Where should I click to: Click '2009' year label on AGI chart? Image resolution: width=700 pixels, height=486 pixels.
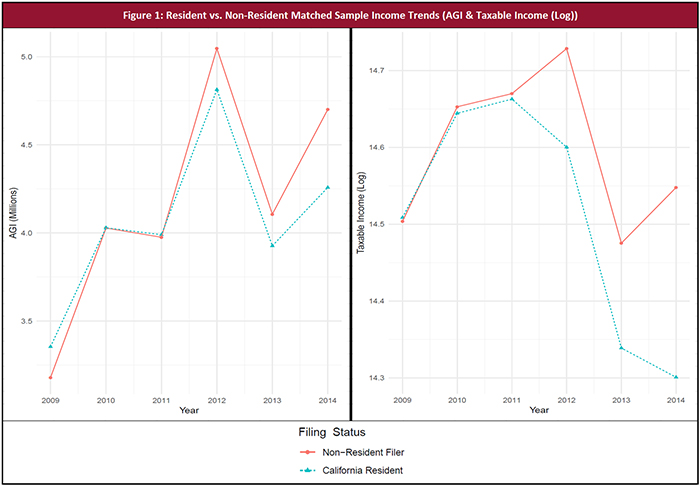(50, 401)
